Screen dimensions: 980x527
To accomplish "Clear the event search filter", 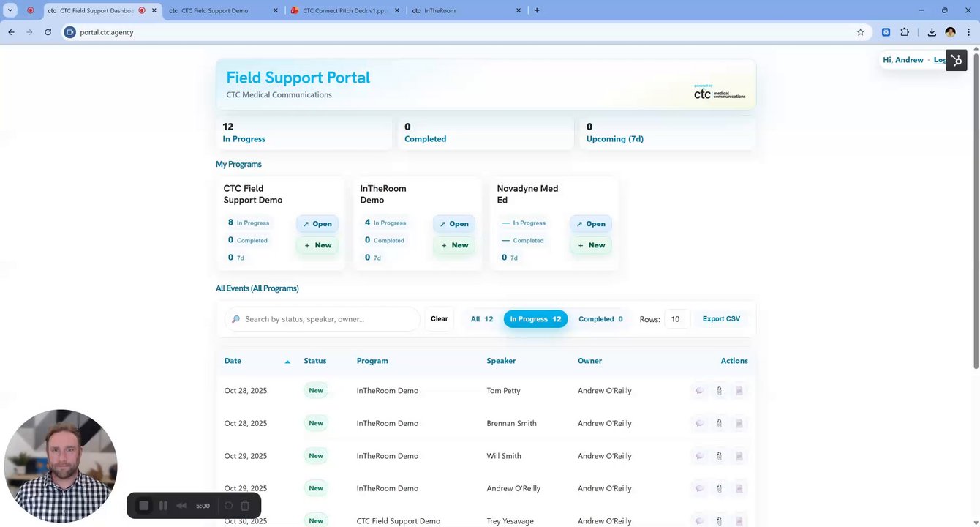I will (x=440, y=319).
